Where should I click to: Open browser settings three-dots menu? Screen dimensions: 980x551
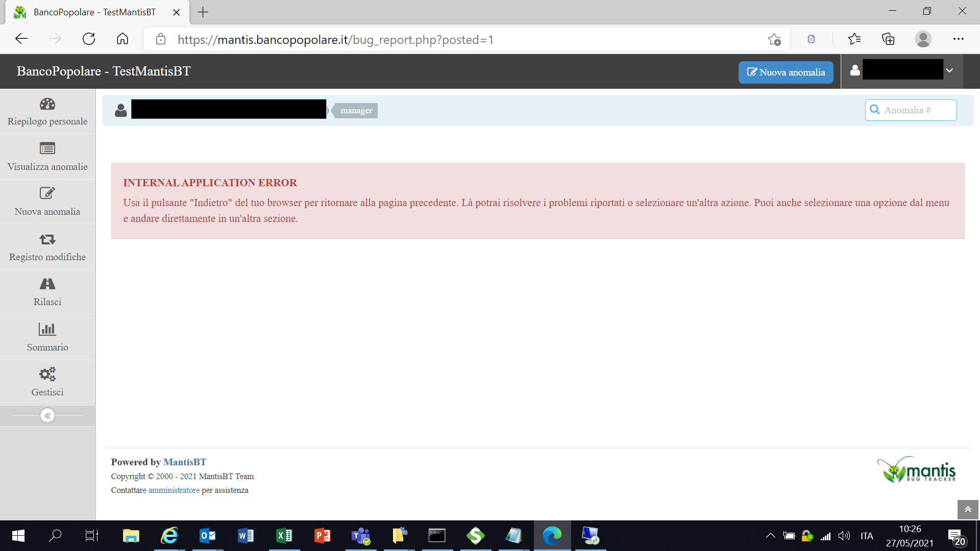pos(958,39)
